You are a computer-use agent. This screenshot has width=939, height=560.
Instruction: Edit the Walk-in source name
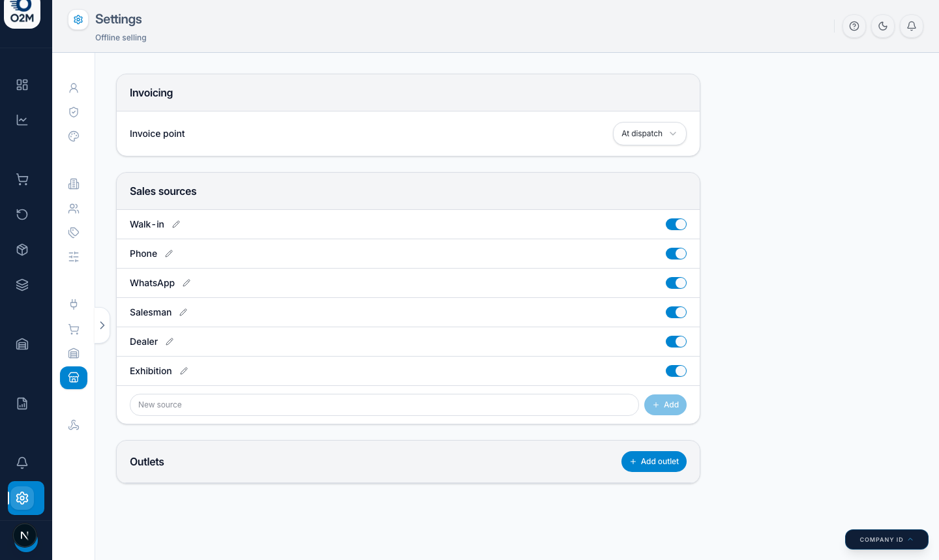coord(176,224)
